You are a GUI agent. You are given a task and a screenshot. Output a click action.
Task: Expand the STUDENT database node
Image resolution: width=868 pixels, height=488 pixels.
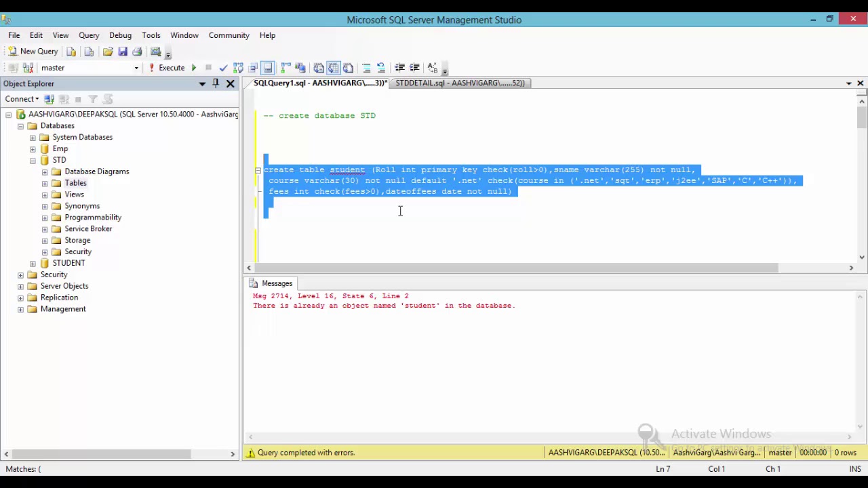click(33, 263)
